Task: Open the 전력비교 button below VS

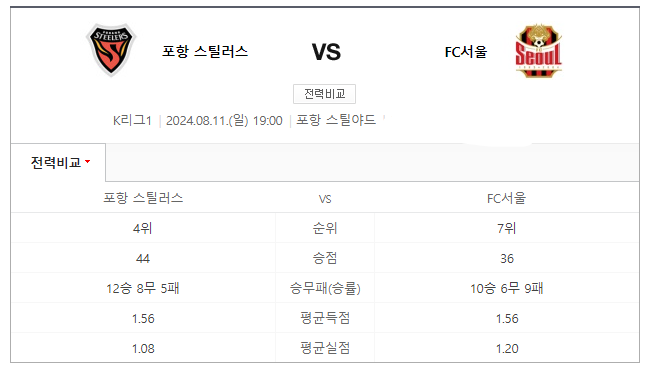Action: [x=324, y=94]
